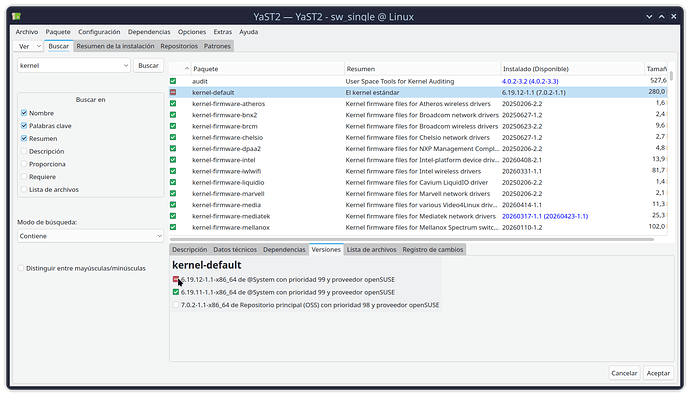The image size is (690, 395).
Task: Sort by Paquete column header
Action: [268, 69]
